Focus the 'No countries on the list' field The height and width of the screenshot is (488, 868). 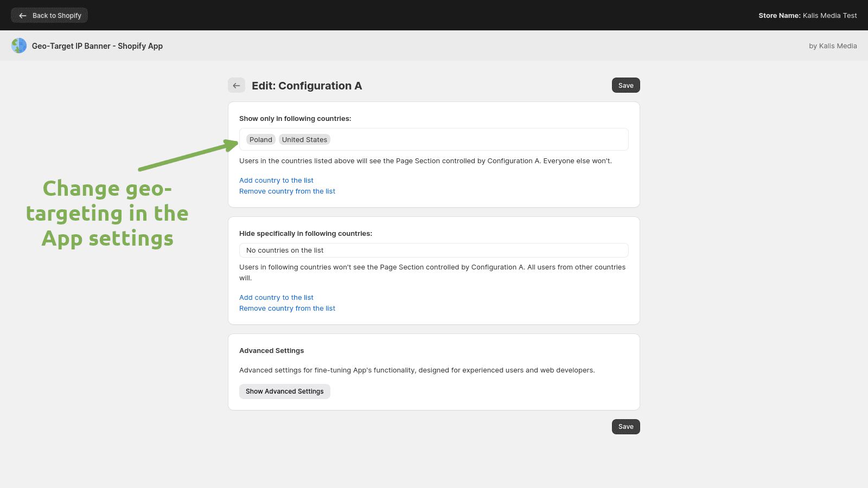point(433,251)
